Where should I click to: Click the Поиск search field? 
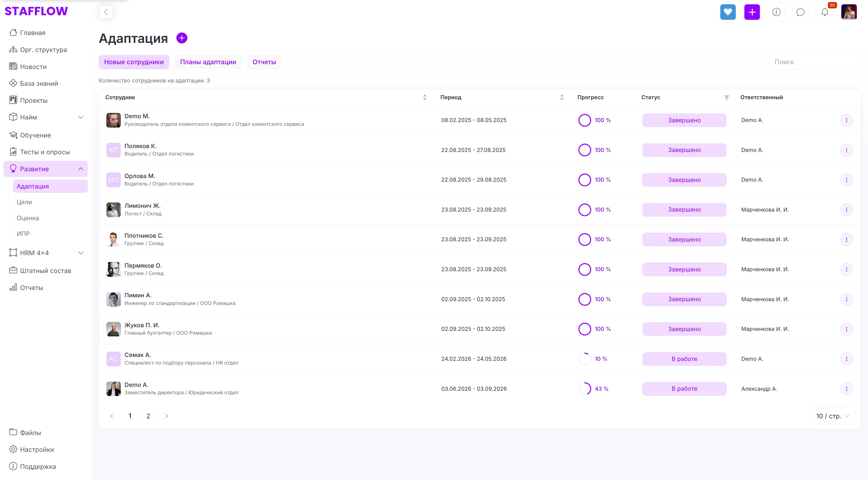814,62
